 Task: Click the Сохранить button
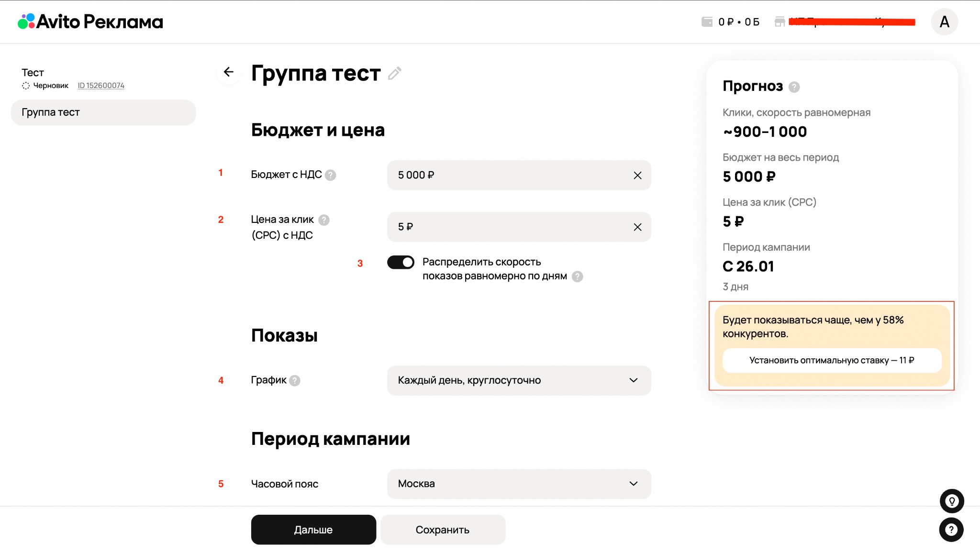click(x=443, y=530)
